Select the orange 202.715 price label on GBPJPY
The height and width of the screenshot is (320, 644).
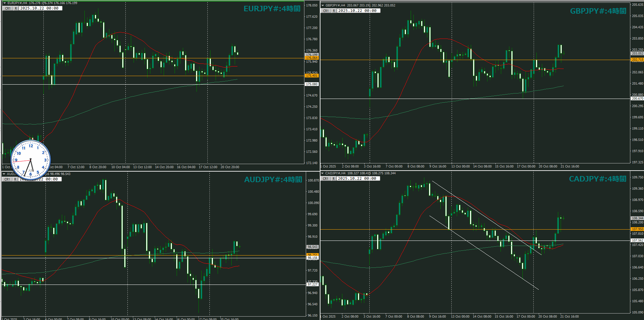(x=637, y=60)
